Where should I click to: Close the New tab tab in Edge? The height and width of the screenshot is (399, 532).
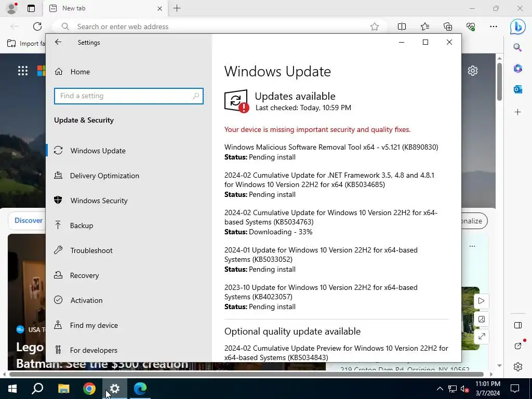pos(159,8)
